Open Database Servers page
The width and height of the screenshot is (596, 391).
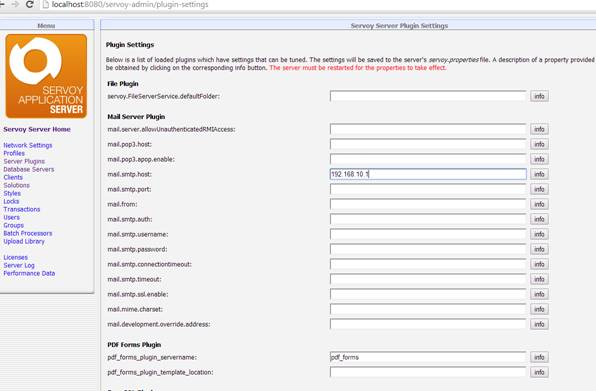point(29,169)
